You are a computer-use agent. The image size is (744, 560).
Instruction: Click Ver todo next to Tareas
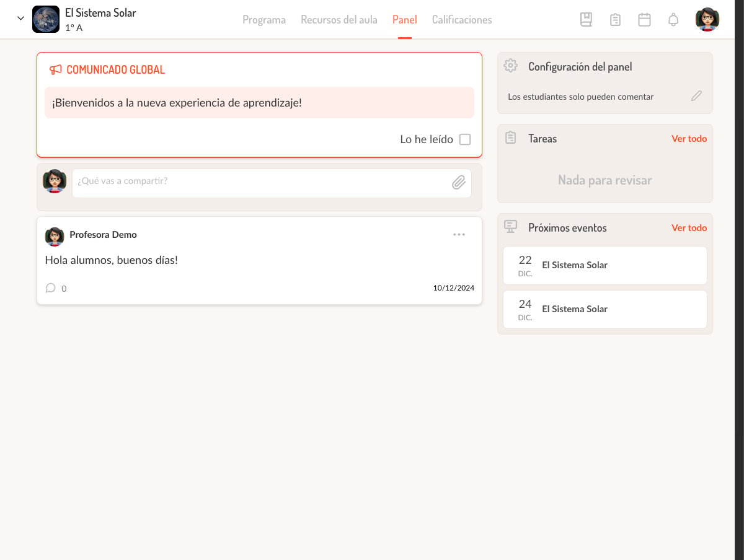[x=689, y=139]
